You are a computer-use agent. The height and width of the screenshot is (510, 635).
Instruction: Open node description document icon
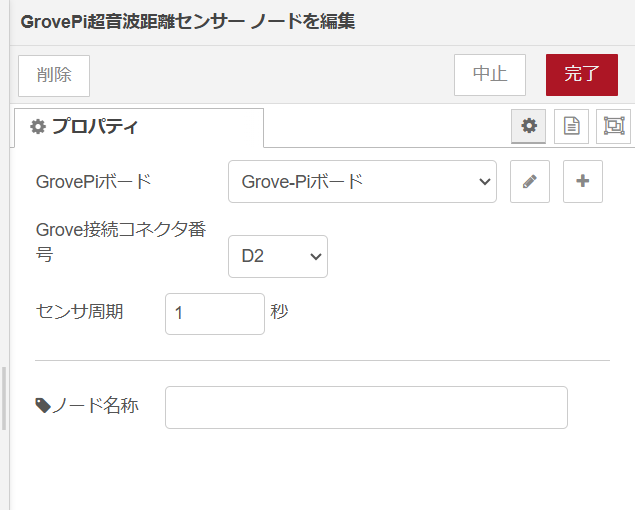tap(571, 126)
